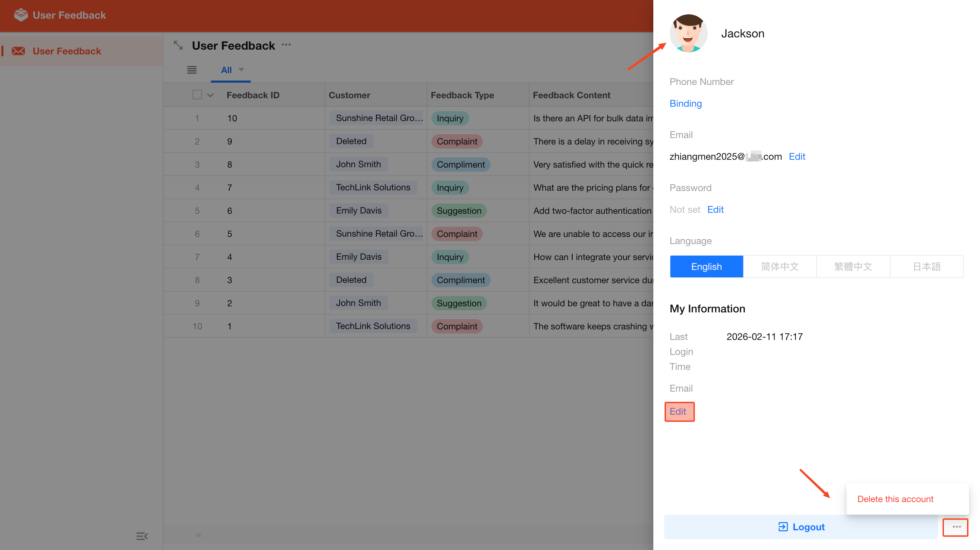Viewport: 980px width, 550px height.
Task: Click the envelope icon in sidebar
Action: pyautogui.click(x=18, y=51)
